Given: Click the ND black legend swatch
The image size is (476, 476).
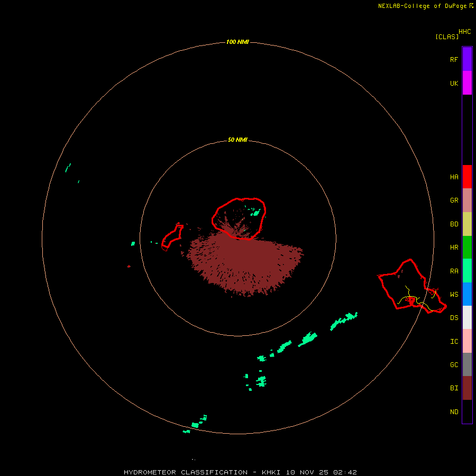Looking at the screenshot, I should click(467, 411).
